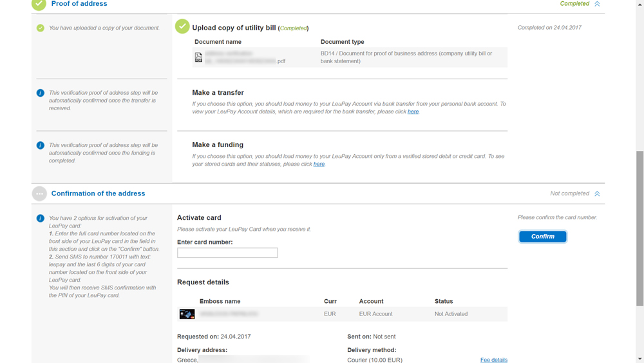Click the blurred emboss name cell
644x363 pixels.
(x=229, y=314)
